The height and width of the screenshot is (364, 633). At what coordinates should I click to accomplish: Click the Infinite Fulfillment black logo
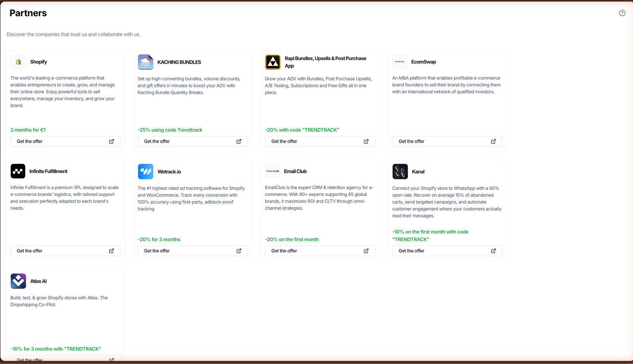pos(18,171)
